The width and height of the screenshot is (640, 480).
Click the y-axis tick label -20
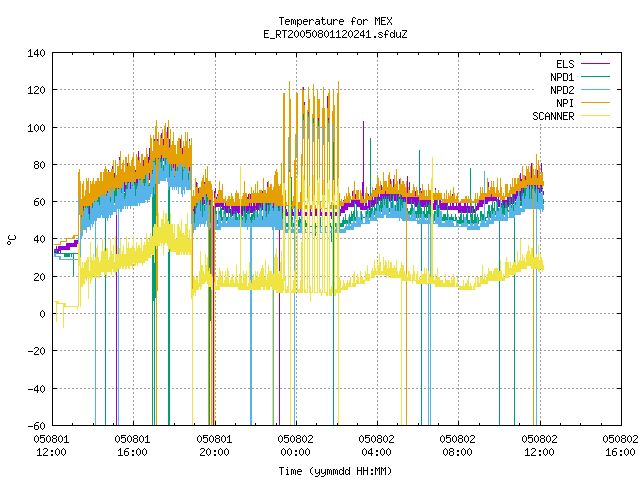click(x=36, y=351)
